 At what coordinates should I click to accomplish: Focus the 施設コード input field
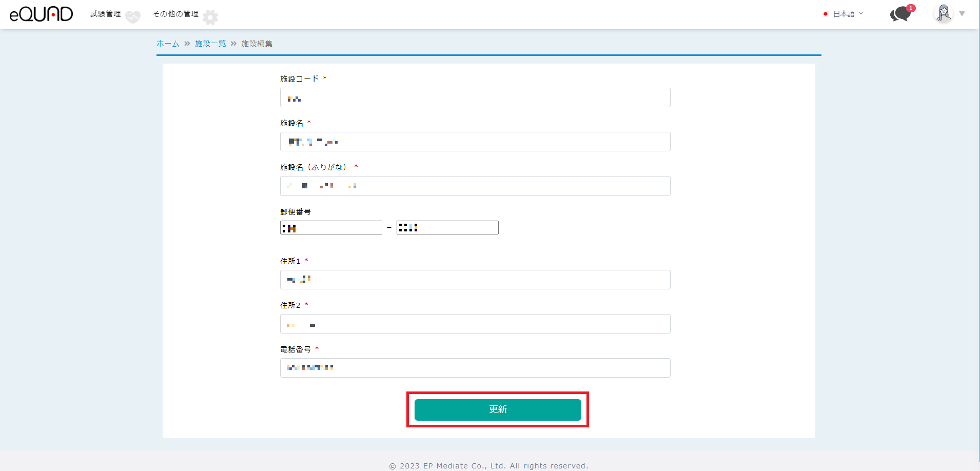click(x=475, y=97)
